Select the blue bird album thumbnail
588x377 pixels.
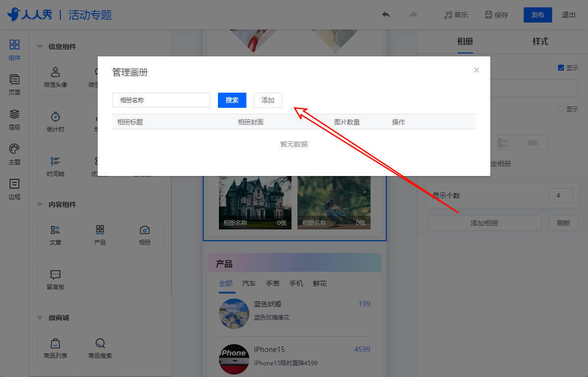(x=334, y=202)
